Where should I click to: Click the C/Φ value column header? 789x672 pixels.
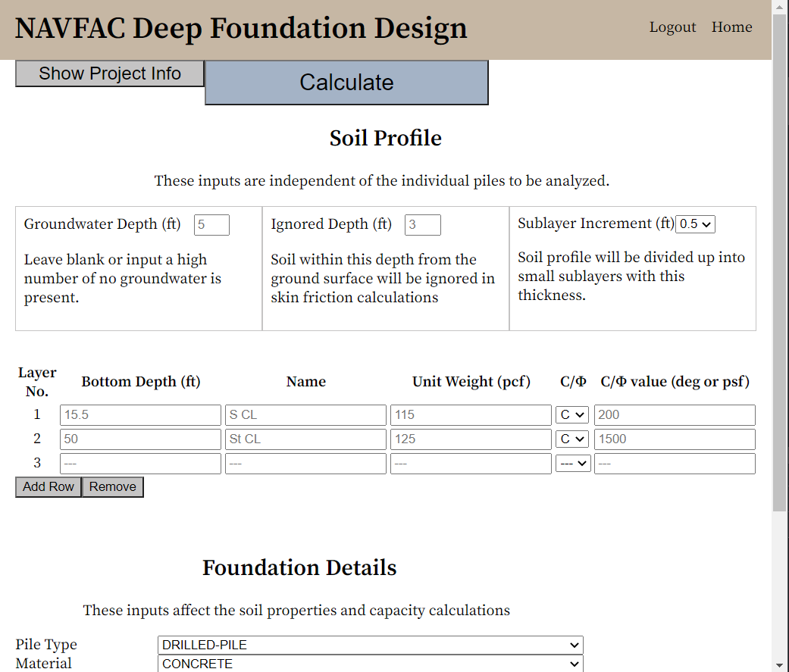pyautogui.click(x=675, y=382)
